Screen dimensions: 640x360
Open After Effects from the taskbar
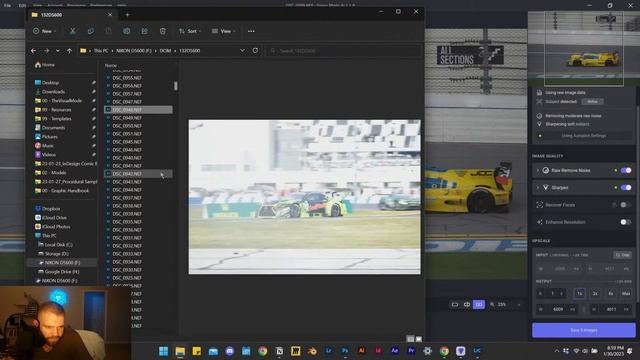pos(394,351)
